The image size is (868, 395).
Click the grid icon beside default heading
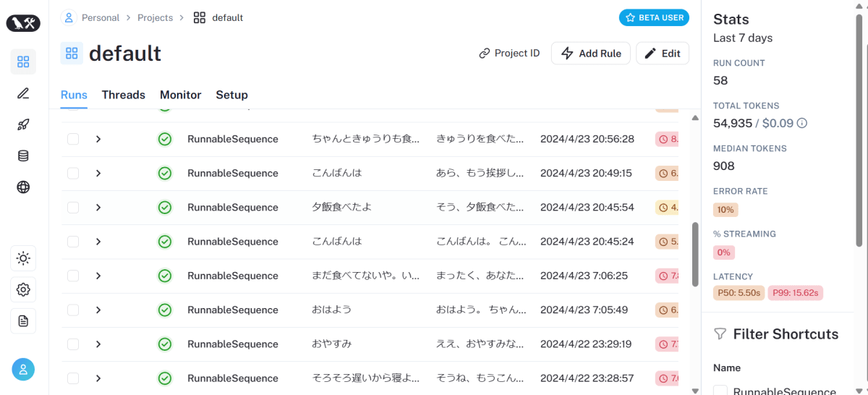(x=72, y=53)
